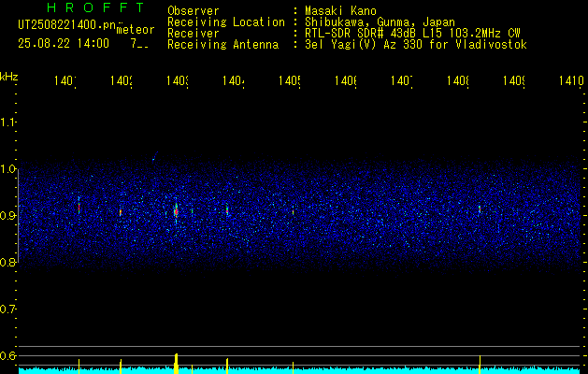The image size is (588, 374).
Task: Click the 'Receiving Location' field label
Action: tap(226, 22)
